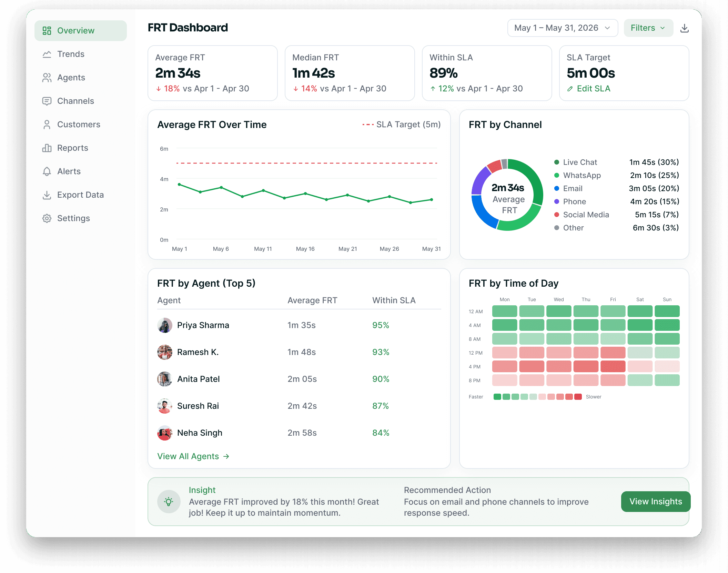Click the Reports bar chart icon
The height and width of the screenshot is (573, 728).
(x=47, y=148)
